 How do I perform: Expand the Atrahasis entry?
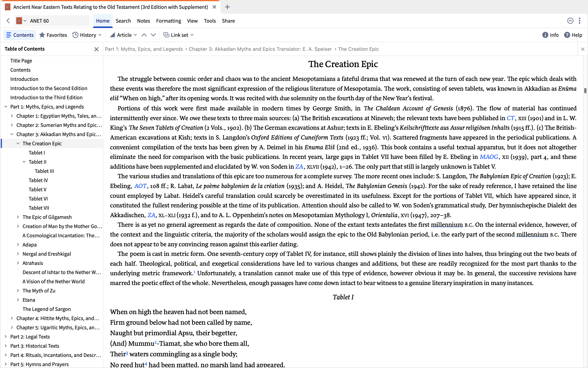(x=18, y=263)
